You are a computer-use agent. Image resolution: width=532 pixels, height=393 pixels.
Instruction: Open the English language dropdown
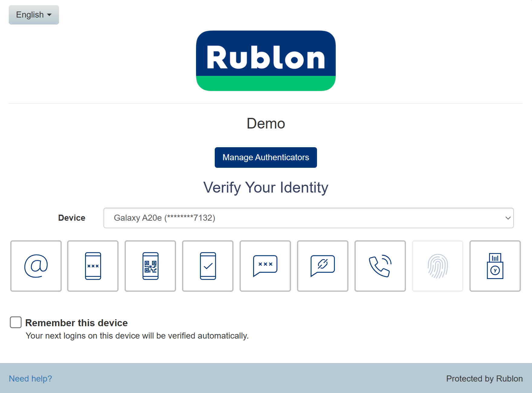click(34, 15)
